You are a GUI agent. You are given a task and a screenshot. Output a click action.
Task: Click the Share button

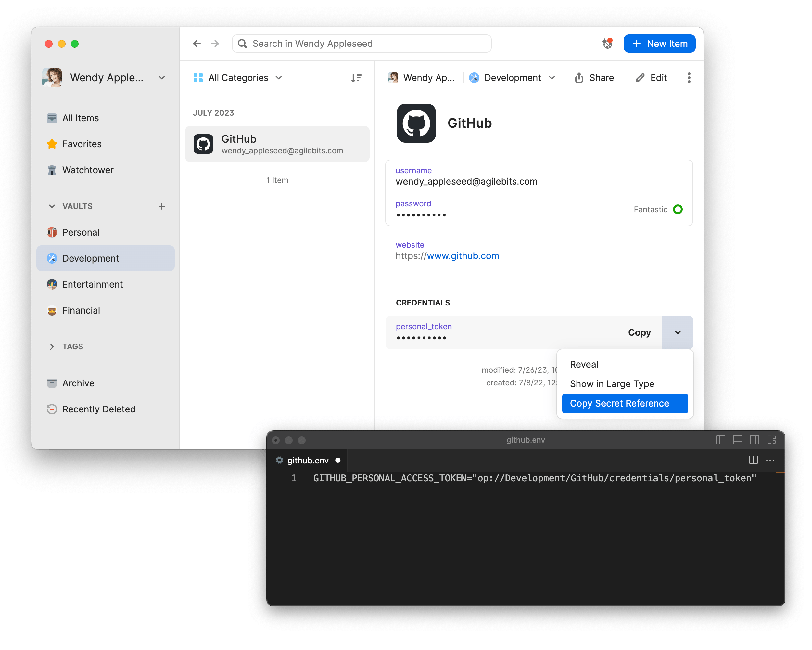point(594,78)
